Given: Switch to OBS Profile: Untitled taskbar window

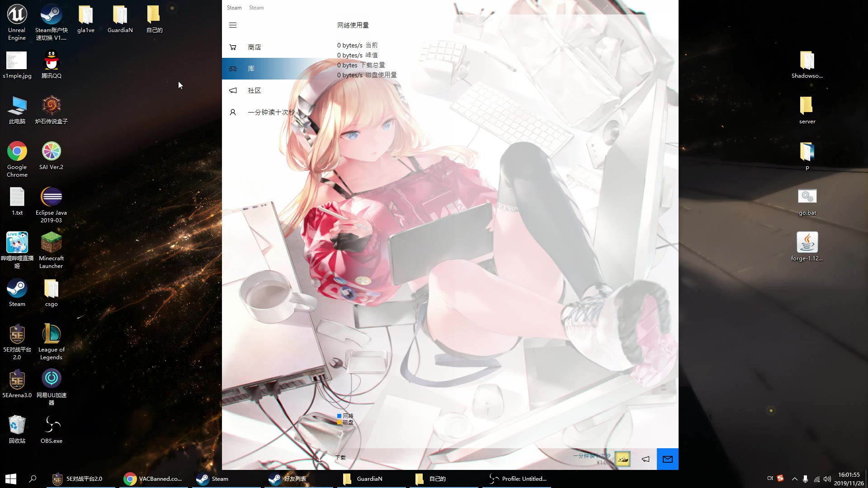Looking at the screenshot, I should tap(517, 479).
